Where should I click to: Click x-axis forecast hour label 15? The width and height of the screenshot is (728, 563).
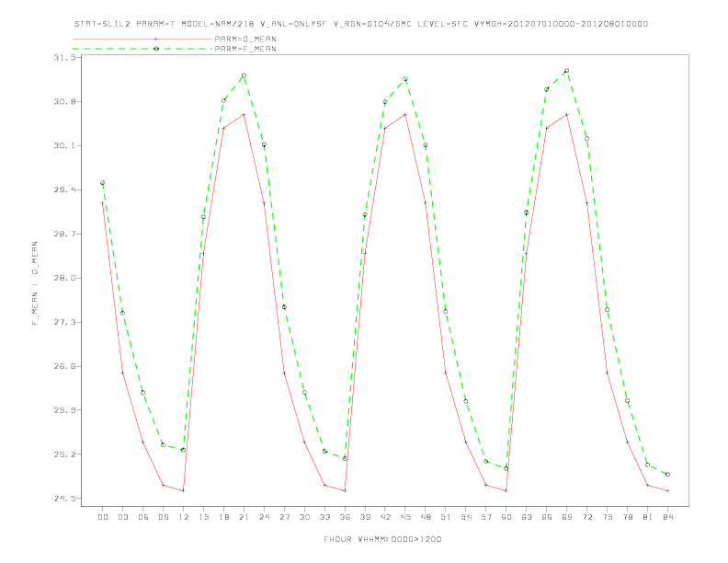coord(203,517)
